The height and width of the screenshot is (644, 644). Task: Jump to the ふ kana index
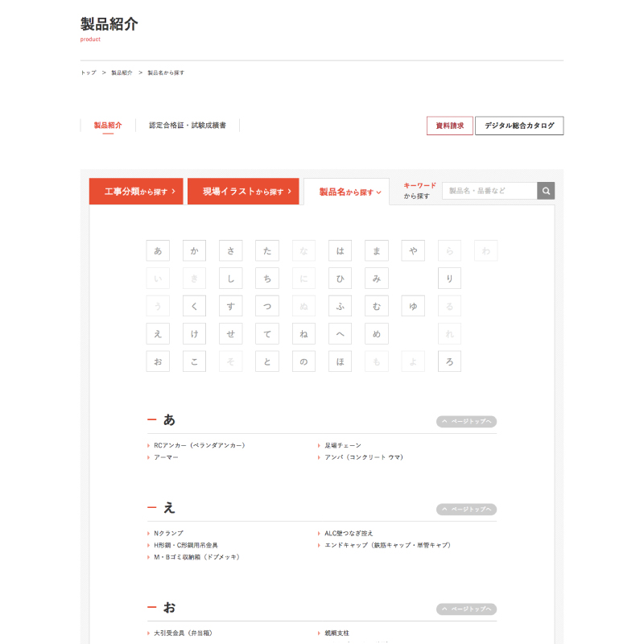340,306
